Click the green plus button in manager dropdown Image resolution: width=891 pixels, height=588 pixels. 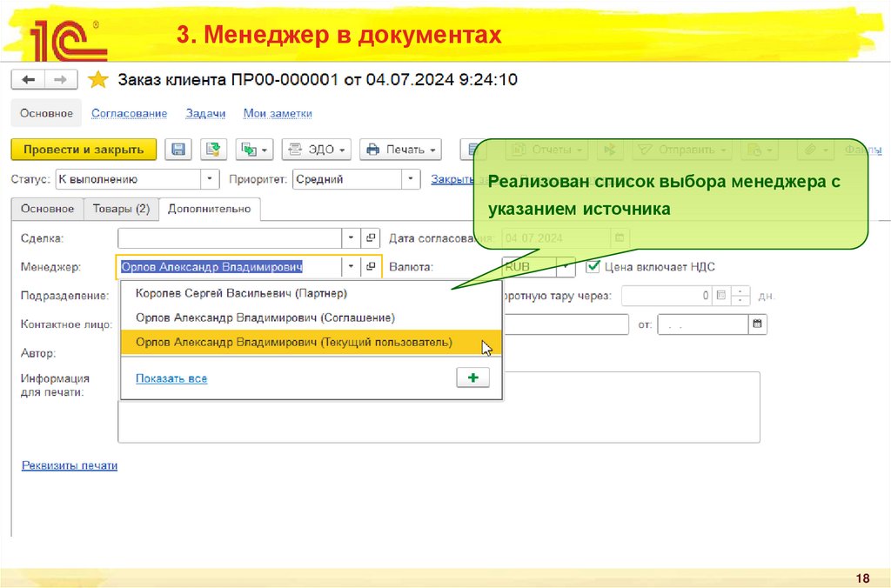[472, 378]
